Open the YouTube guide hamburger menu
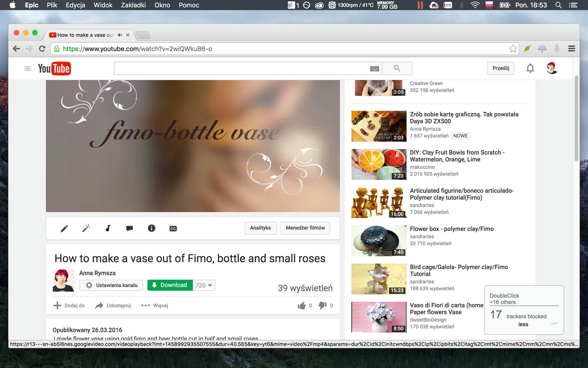This screenshot has height=368, width=588. [28, 68]
